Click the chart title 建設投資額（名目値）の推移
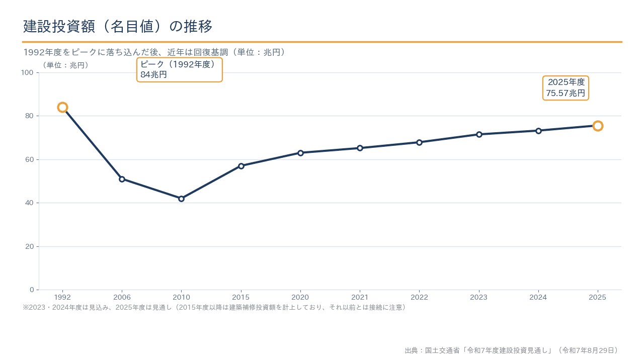644x362 pixels. click(118, 26)
